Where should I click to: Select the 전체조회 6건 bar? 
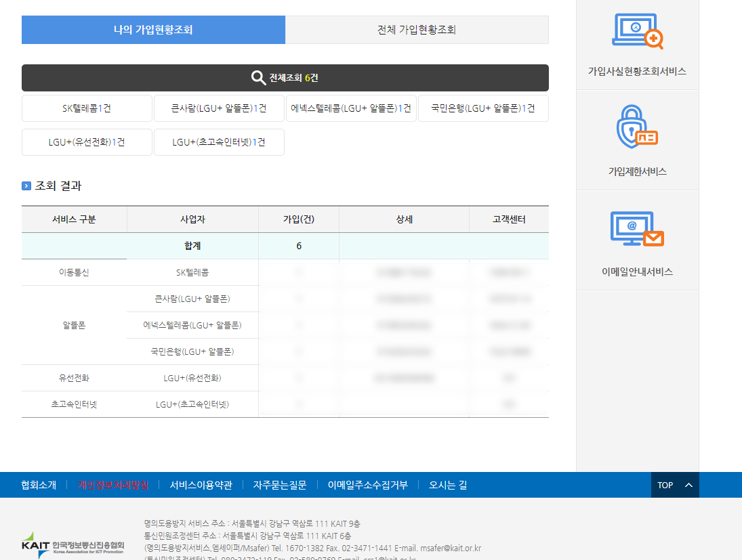pos(285,78)
